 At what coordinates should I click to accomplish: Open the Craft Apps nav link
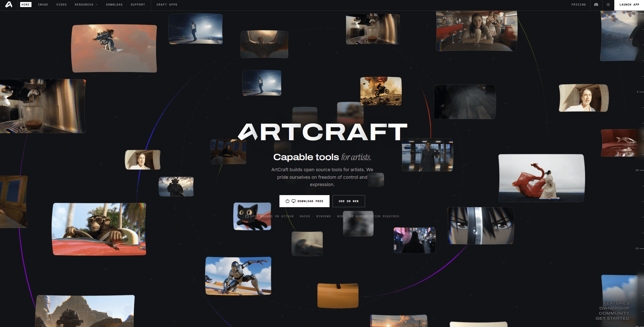coord(167,5)
